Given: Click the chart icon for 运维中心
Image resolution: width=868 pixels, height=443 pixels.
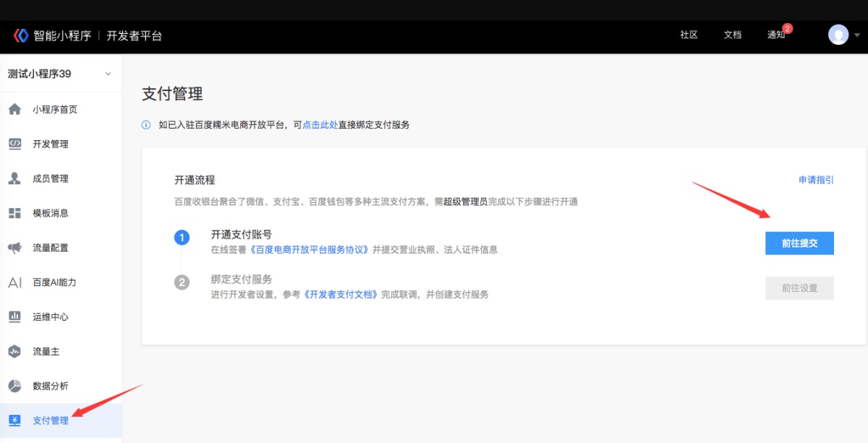Looking at the screenshot, I should point(14,317).
